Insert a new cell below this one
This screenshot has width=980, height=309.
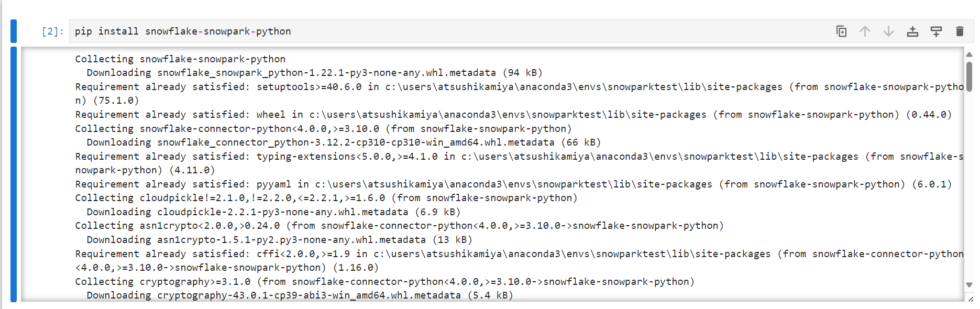pos(936,31)
